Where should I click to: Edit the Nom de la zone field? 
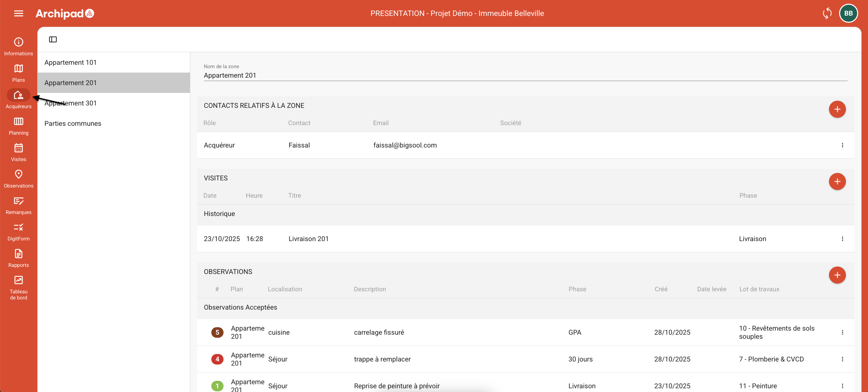tap(525, 75)
